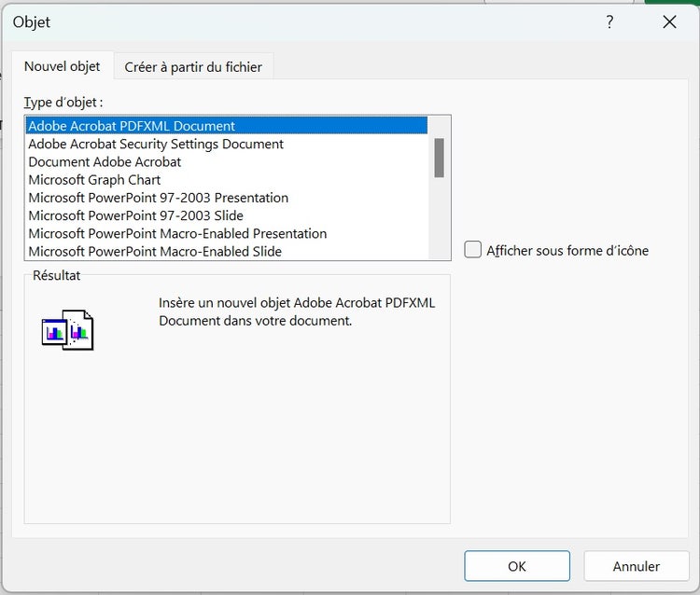Select Microsoft PowerPoint 97-2003 Presentation
The height and width of the screenshot is (595, 700).
227,197
